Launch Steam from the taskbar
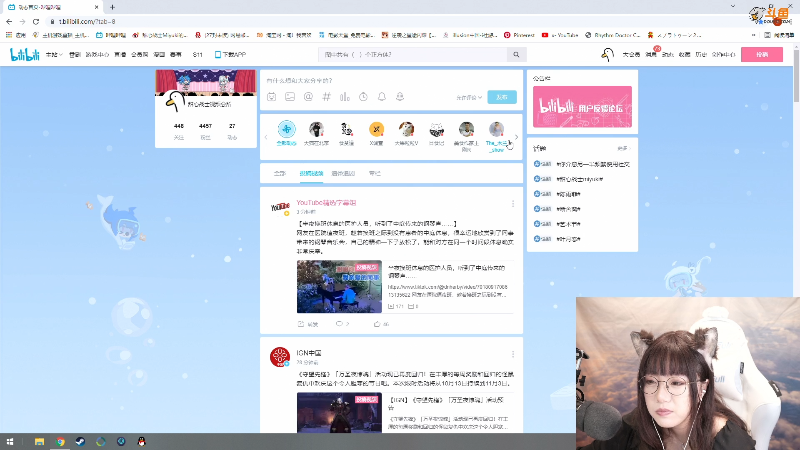 [x=80, y=442]
